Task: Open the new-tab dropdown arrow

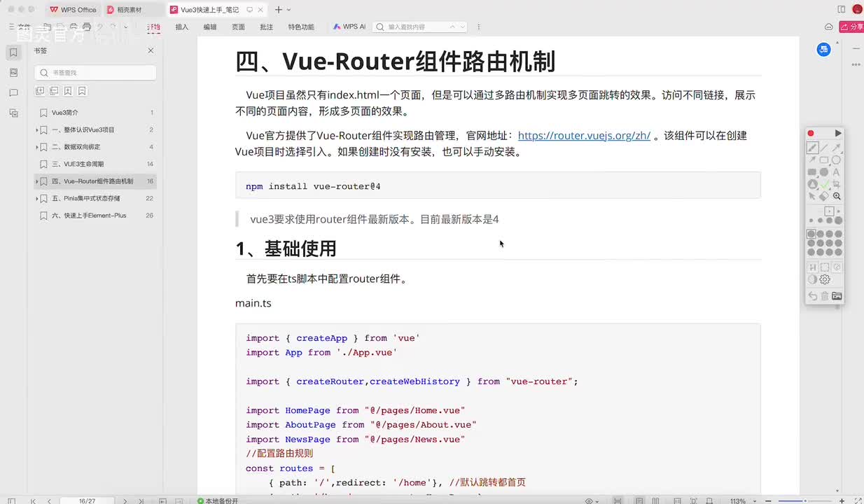Action: click(288, 10)
